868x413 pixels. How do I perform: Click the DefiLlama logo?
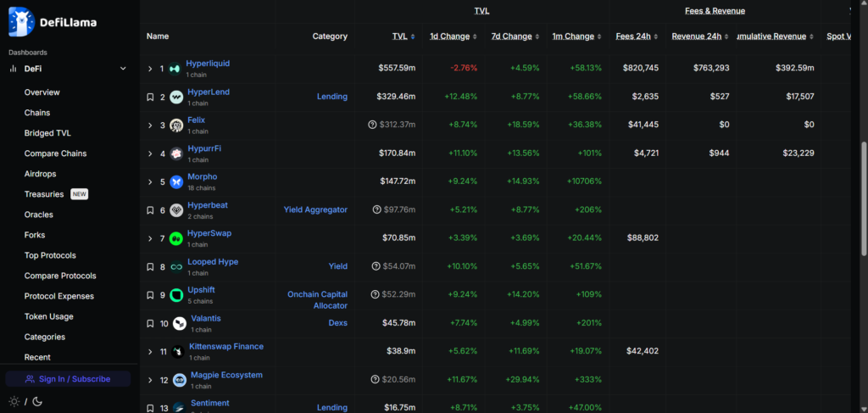pos(53,22)
